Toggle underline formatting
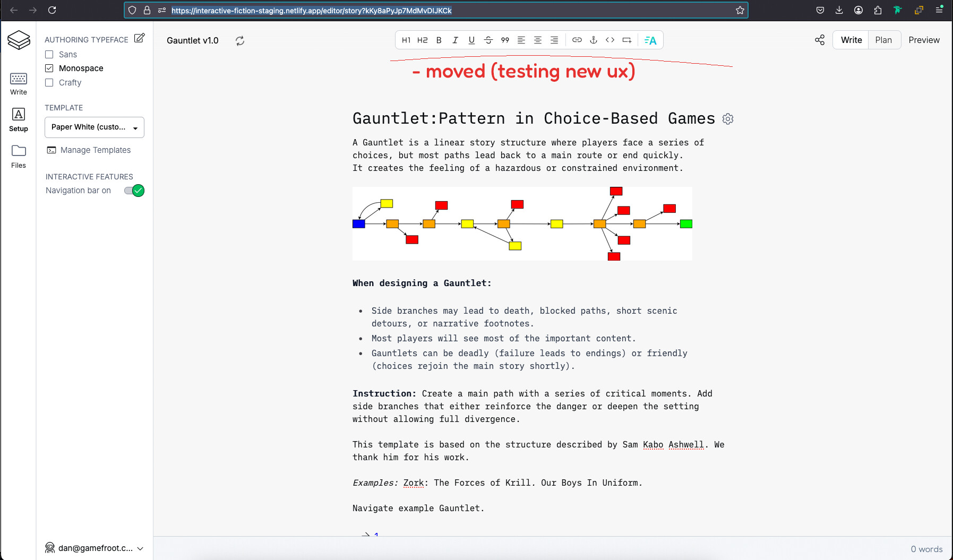The width and height of the screenshot is (953, 560). (471, 40)
